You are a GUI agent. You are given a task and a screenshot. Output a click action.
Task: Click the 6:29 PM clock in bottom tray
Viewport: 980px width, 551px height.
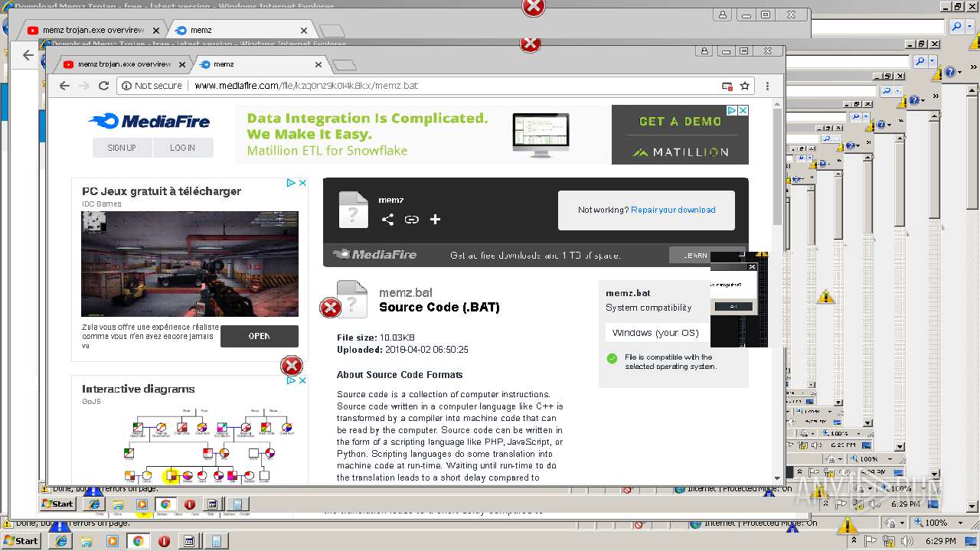pyautogui.click(x=942, y=541)
